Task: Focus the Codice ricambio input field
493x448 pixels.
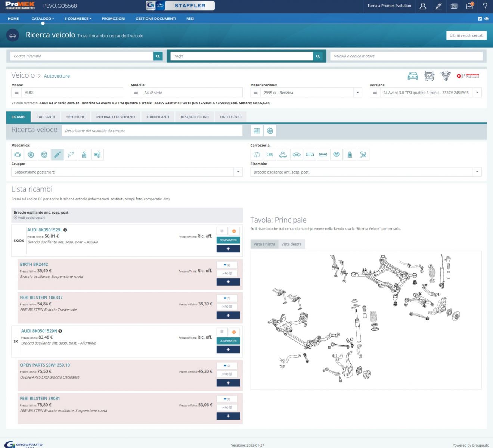Action: pos(82,56)
